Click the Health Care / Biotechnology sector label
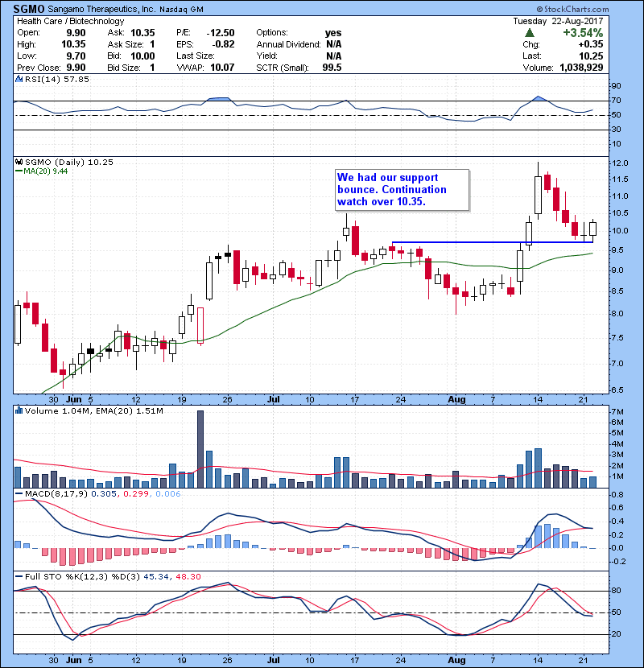 (70, 21)
